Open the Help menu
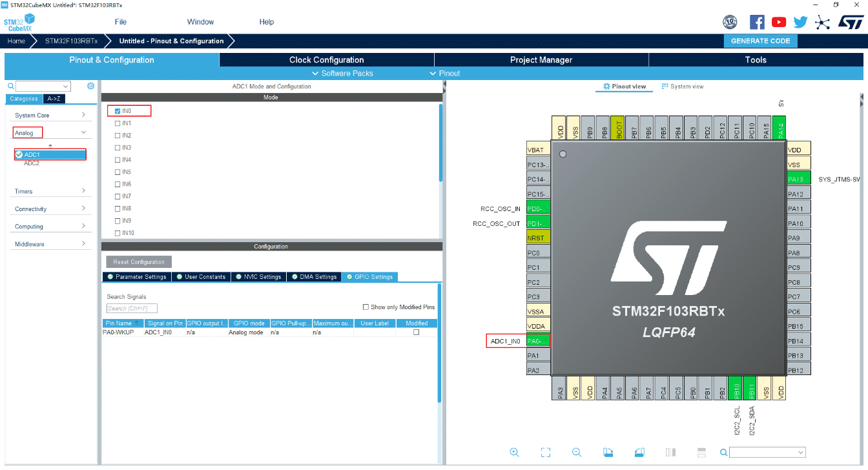868x470 pixels. coord(267,22)
